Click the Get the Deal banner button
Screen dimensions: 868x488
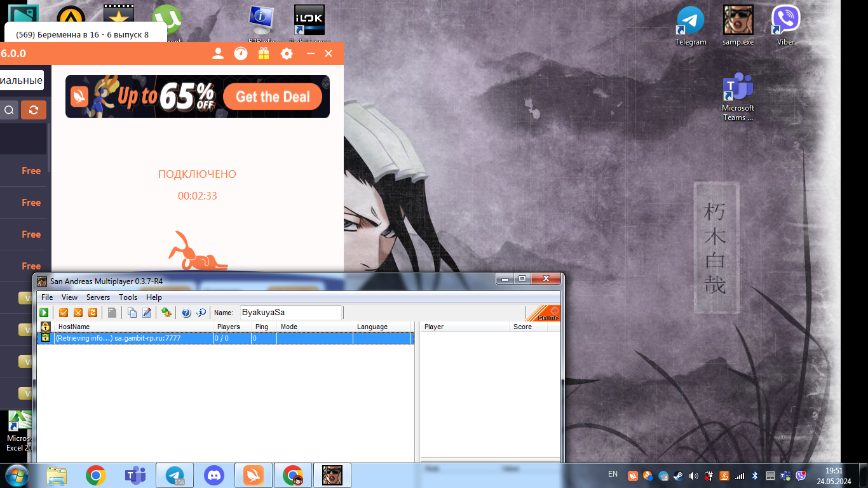click(273, 97)
